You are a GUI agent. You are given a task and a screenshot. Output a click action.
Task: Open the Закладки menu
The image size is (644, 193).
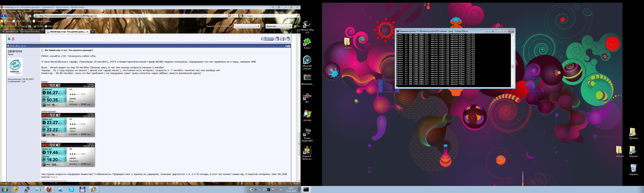[38, 11]
